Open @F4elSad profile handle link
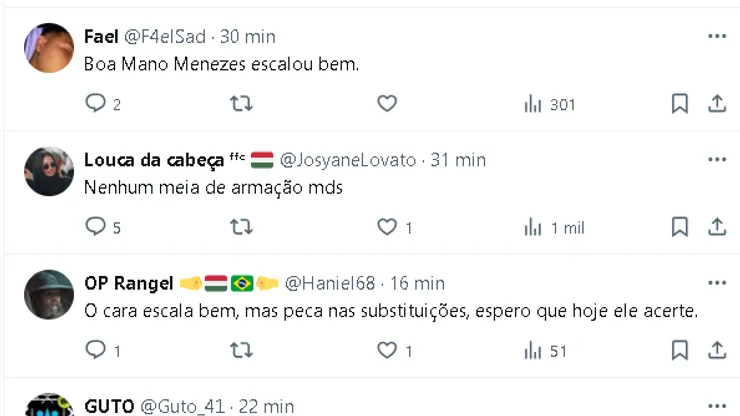The image size is (740, 416). [164, 37]
